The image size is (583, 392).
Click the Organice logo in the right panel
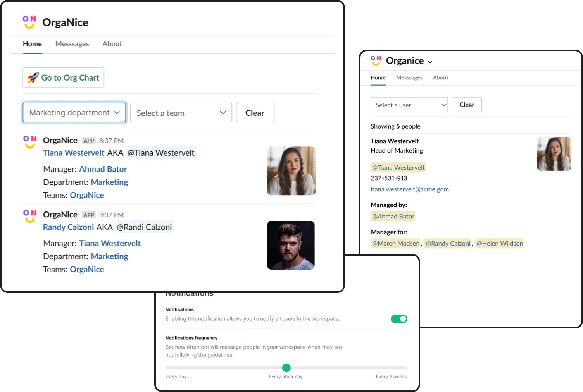click(375, 60)
